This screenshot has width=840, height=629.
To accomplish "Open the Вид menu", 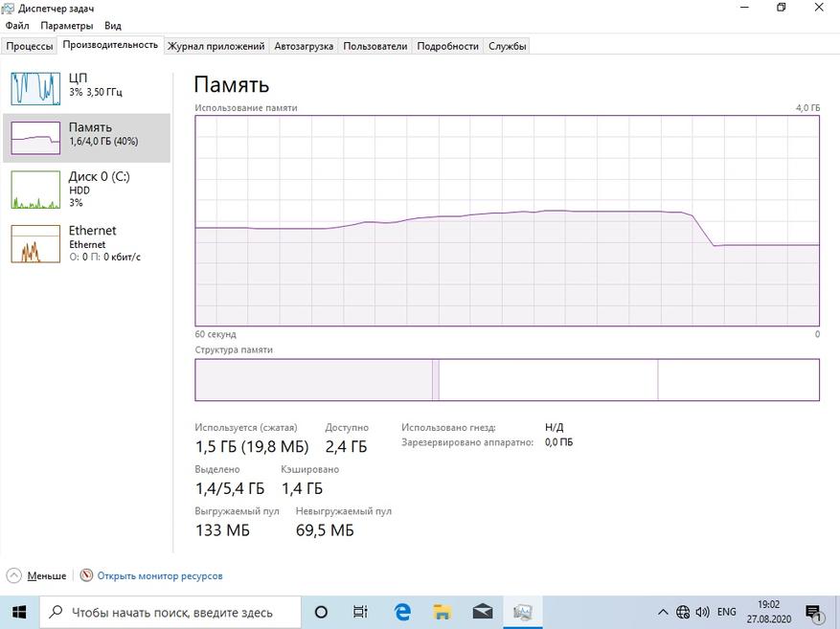I will tap(112, 25).
